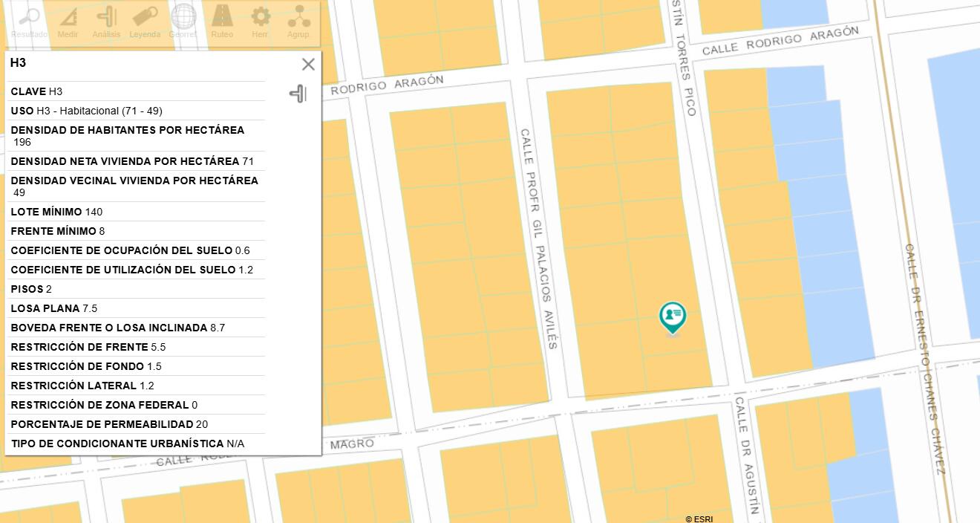
Task: Select the Medir measurement tool
Action: [68, 22]
